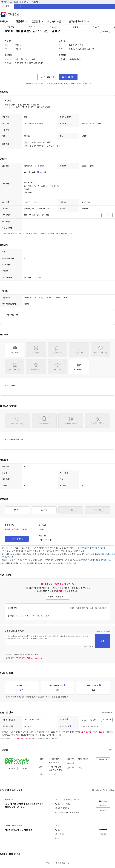The height and width of the screenshot is (868, 115).
Task: Jump to the 모집요강 section tab
Action: tap(11, 27)
